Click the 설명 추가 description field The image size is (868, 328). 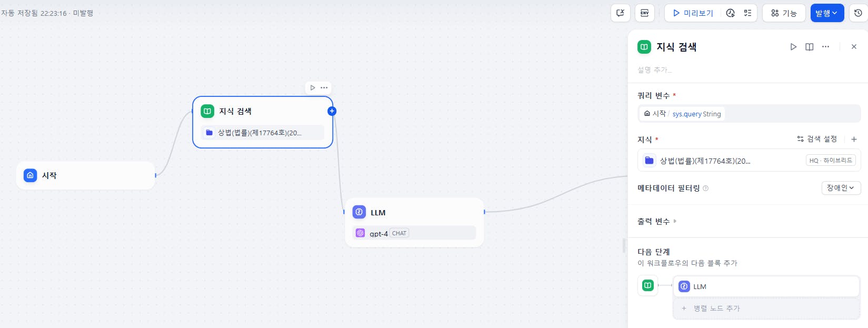(x=655, y=69)
